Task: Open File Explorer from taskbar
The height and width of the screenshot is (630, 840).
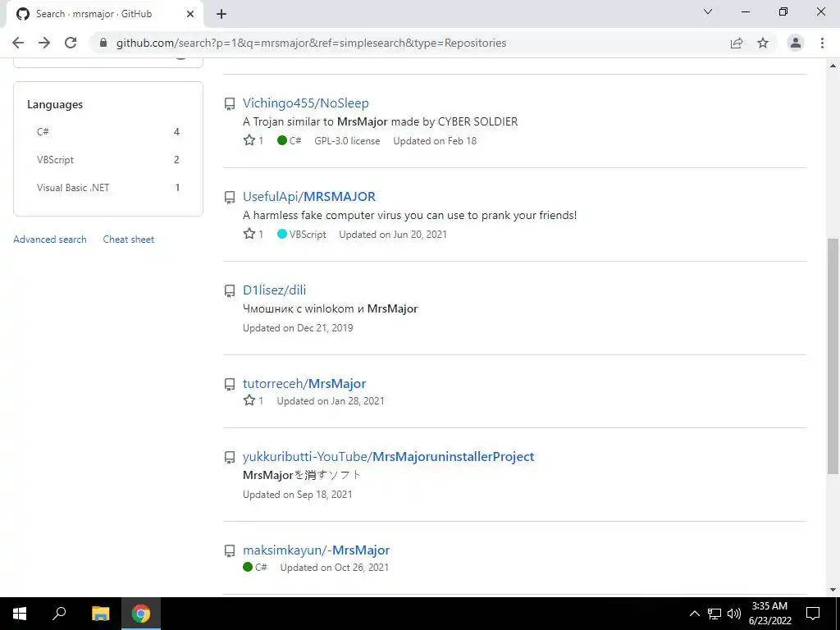Action: click(100, 614)
